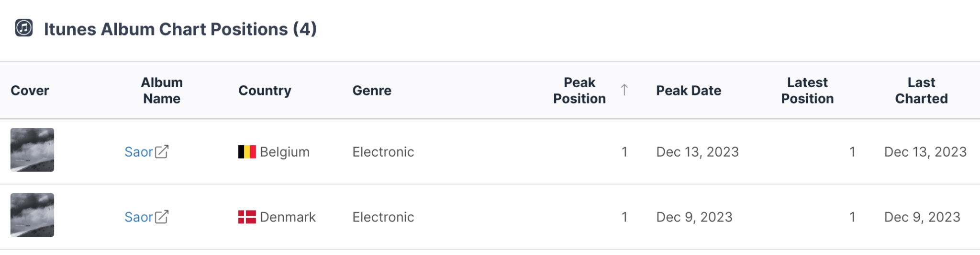Open external link icon in Belgium row

click(162, 151)
